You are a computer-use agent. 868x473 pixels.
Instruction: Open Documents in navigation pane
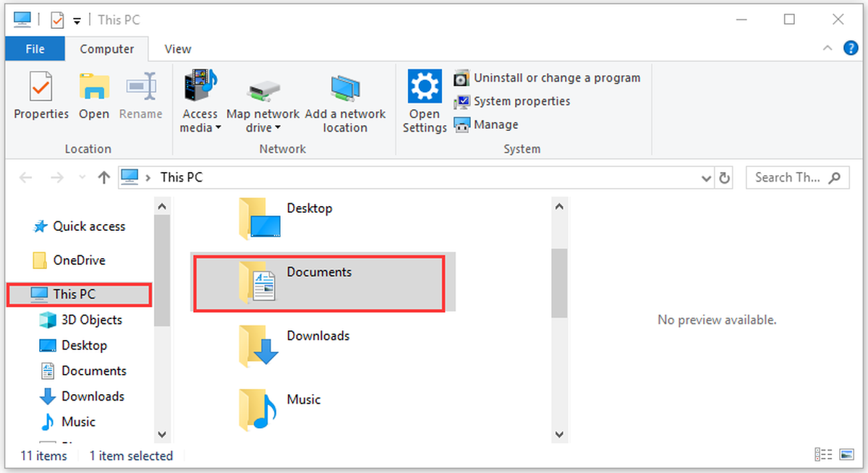tap(83, 371)
